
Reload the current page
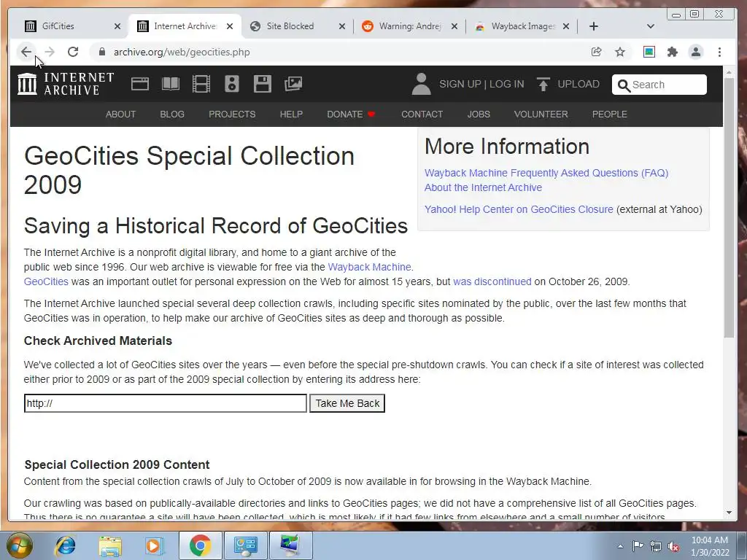[x=73, y=52]
